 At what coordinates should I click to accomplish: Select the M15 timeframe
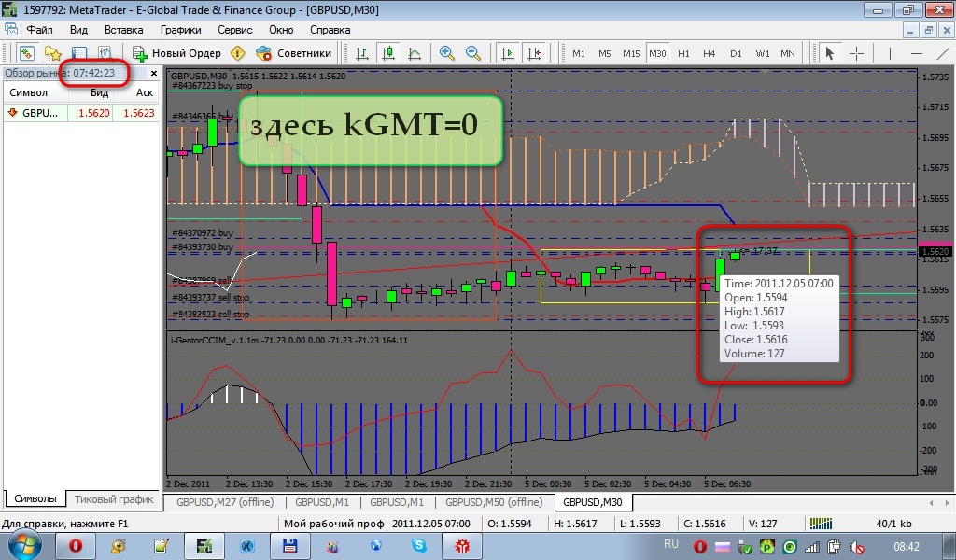tap(631, 53)
